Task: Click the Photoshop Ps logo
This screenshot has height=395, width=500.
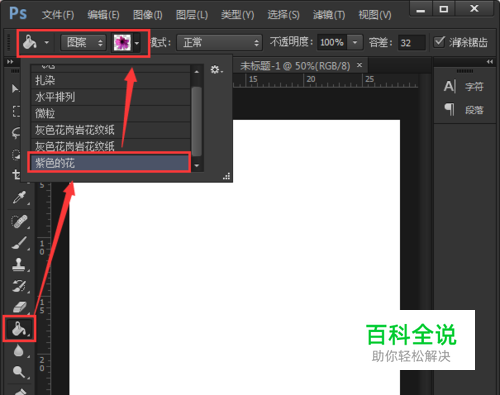Action: click(18, 14)
